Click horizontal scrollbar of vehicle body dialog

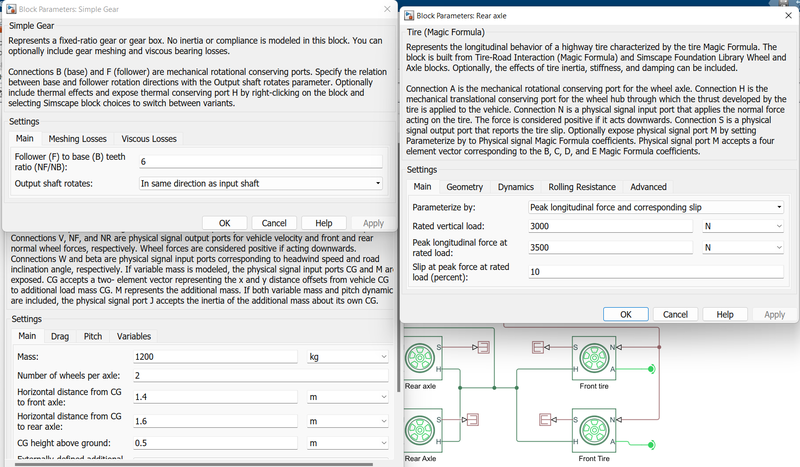(x=194, y=464)
